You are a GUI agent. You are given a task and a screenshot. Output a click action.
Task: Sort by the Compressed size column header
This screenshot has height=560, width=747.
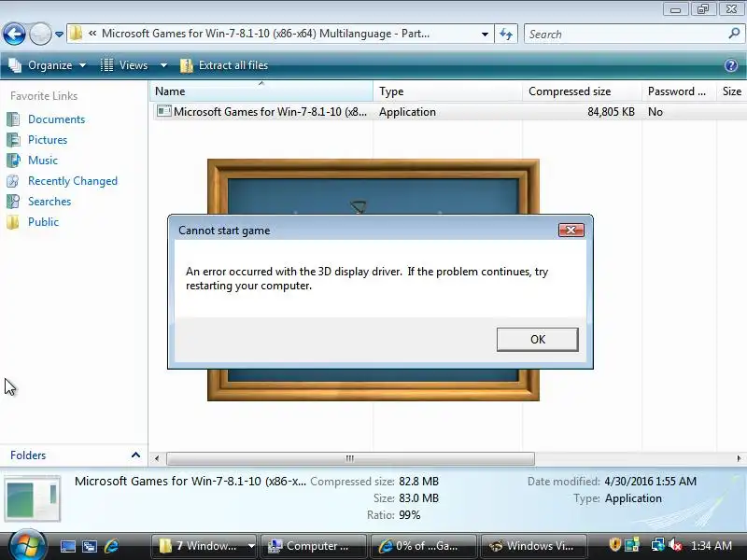pyautogui.click(x=582, y=91)
